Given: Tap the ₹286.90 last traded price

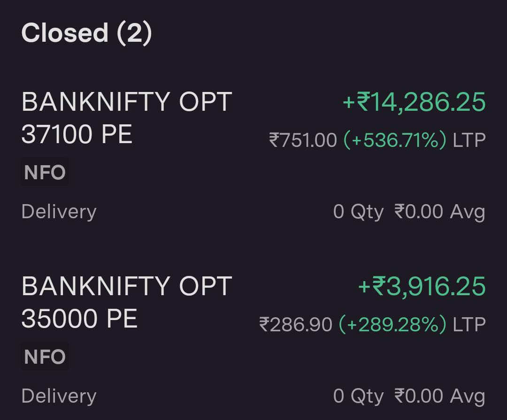Looking at the screenshot, I should (x=295, y=324).
